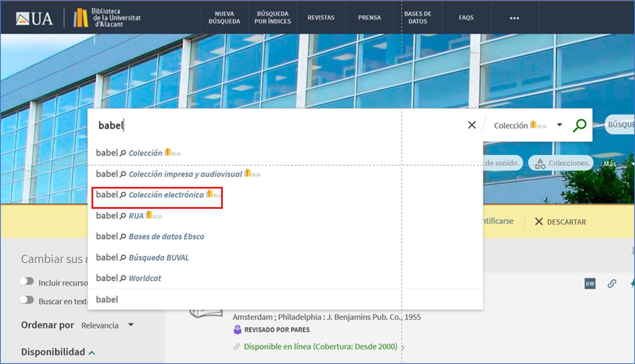Viewport: 635px width, 364px height.
Task: Click Disponible en línea availability link
Action: point(320,347)
